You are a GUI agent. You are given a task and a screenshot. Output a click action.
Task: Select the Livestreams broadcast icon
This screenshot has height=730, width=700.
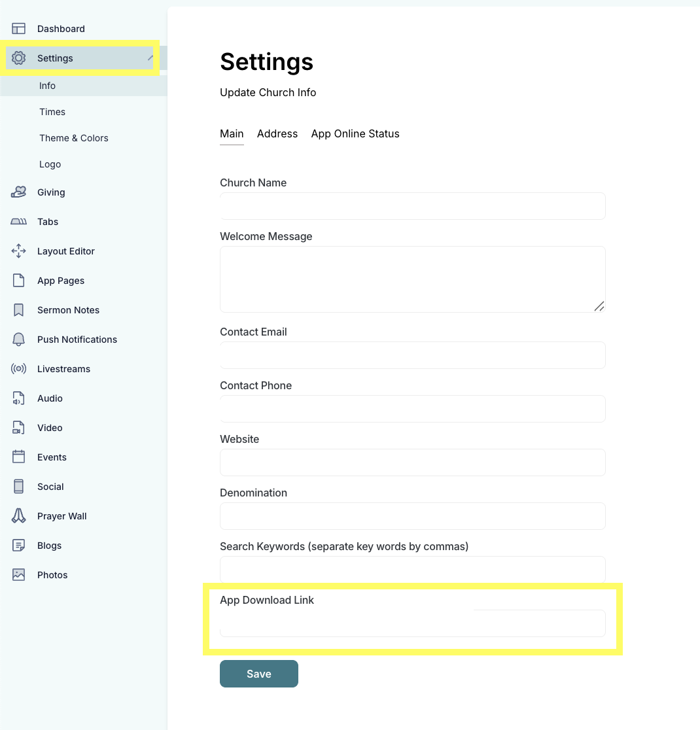click(18, 368)
